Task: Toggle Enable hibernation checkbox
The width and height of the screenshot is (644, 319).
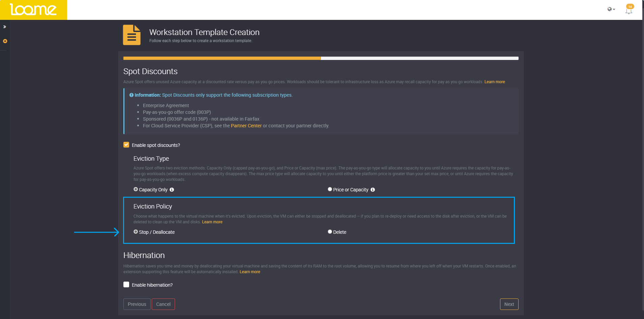Action: point(126,285)
